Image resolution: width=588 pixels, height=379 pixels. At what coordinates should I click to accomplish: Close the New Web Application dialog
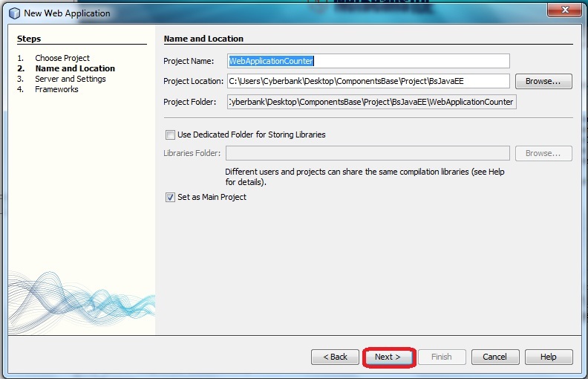[x=565, y=10]
